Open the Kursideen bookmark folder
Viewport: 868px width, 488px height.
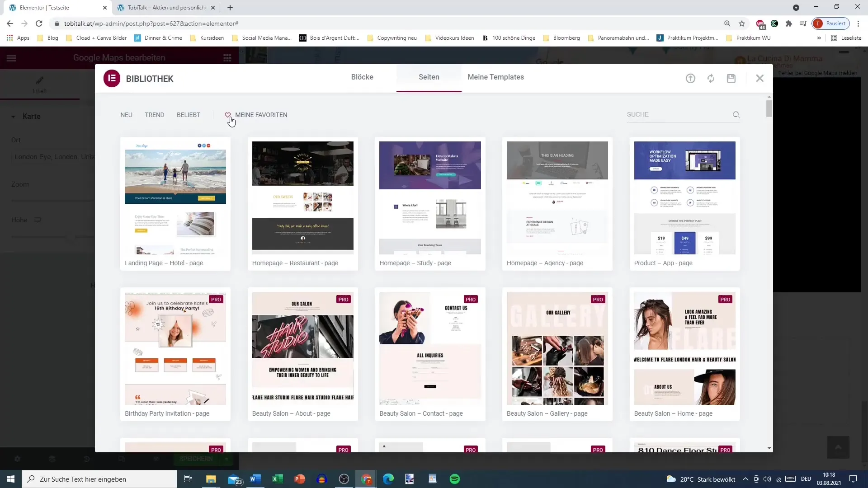[207, 38]
